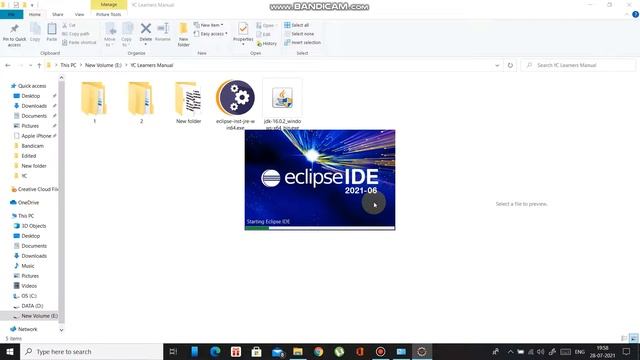Open Network in navigation pane
The height and width of the screenshot is (360, 640).
[27, 329]
